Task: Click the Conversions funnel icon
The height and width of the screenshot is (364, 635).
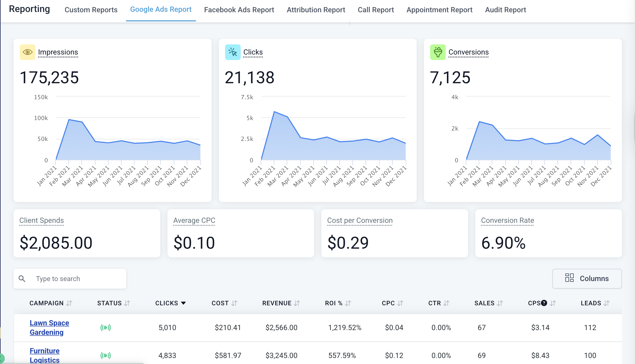Action: (438, 52)
